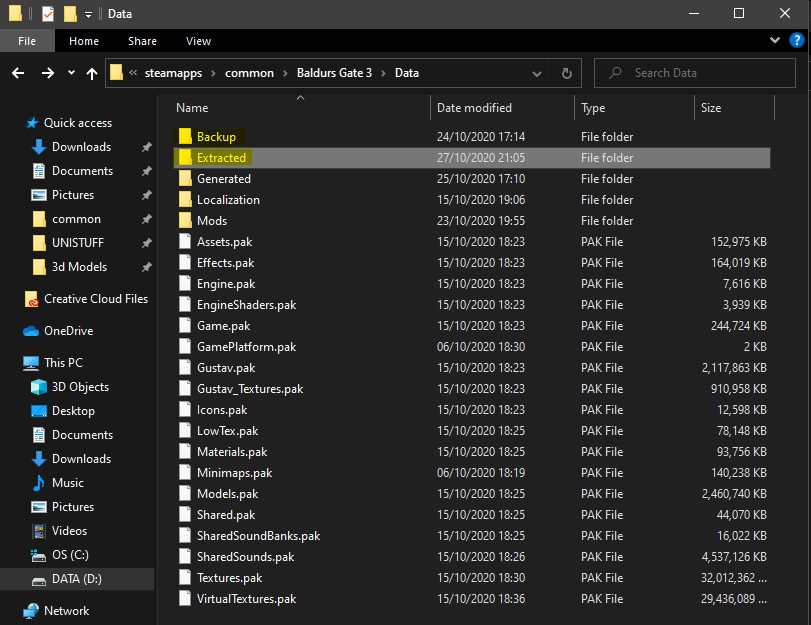The image size is (811, 625).
Task: Select This PC in navigation pane
Action: pyautogui.click(x=63, y=363)
